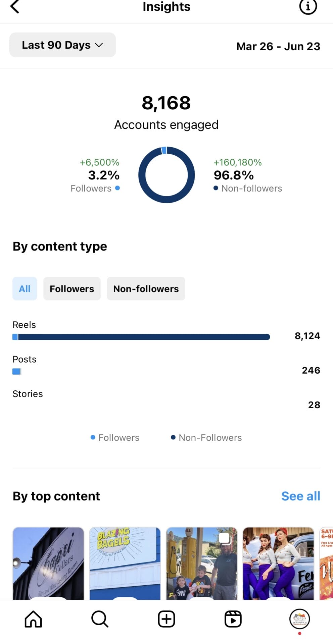This screenshot has width=333, height=644.
Task: Tap the back arrow icon
Action: (x=15, y=7)
